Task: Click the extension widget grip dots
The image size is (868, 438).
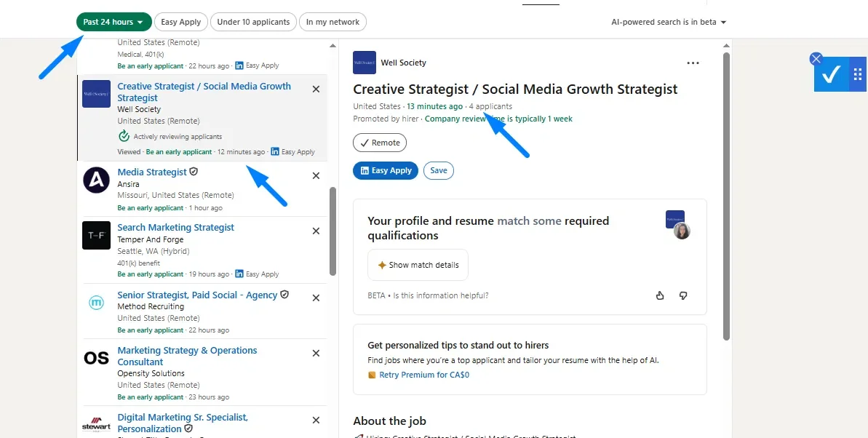Action: click(858, 73)
